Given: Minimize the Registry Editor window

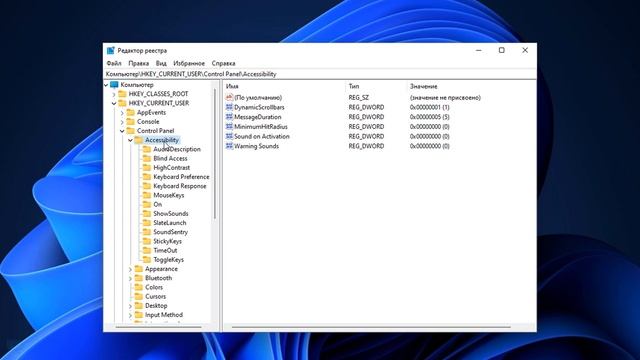Looking at the screenshot, I should tap(479, 50).
